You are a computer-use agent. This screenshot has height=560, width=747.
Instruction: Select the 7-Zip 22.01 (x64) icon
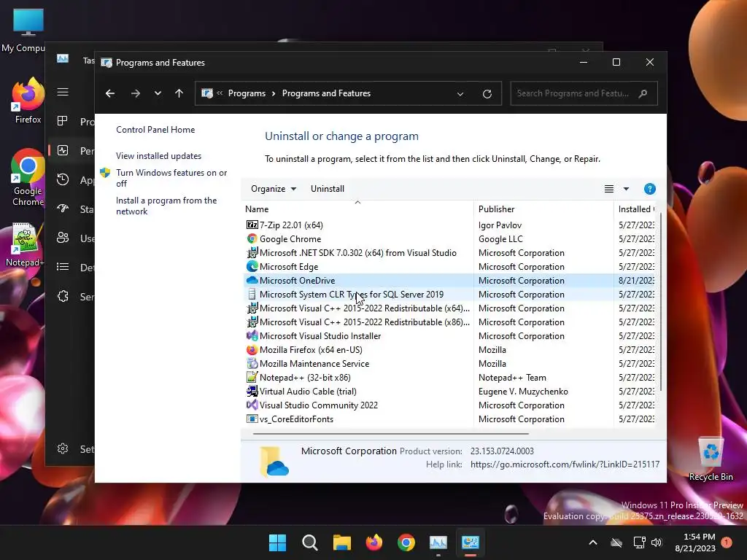(x=252, y=225)
